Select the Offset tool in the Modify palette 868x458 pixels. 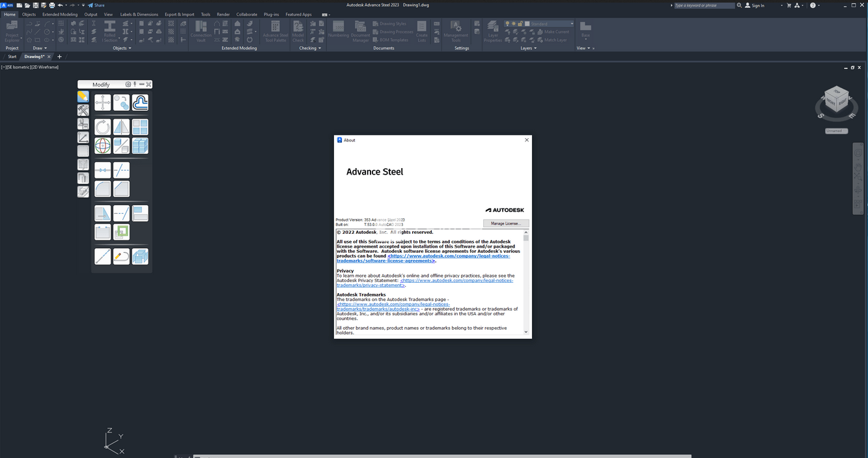(140, 102)
